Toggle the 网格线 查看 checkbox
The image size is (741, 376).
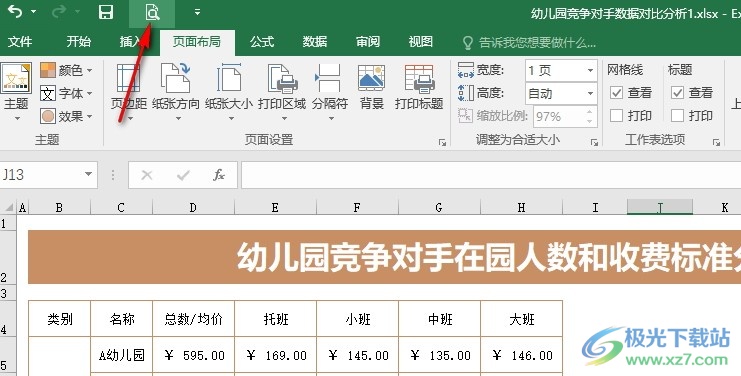616,93
